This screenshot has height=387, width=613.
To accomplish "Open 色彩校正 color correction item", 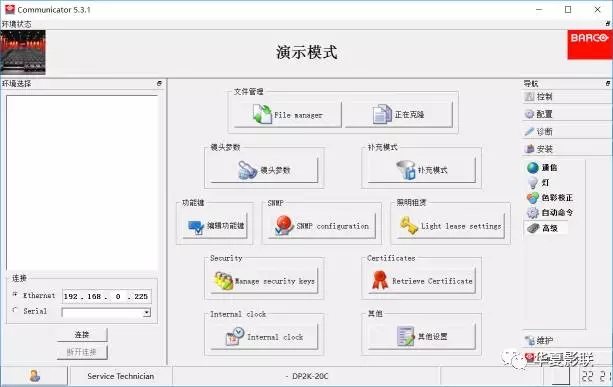I will coord(550,198).
